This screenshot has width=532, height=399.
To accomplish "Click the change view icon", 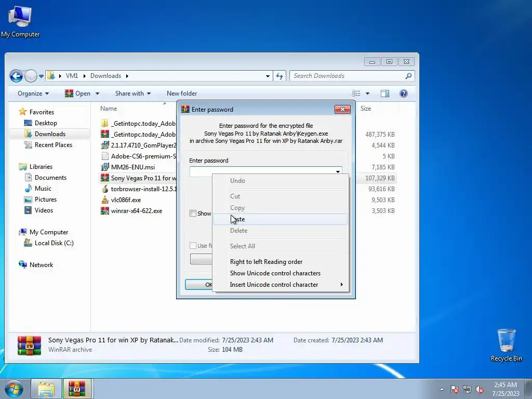I will (356, 94).
